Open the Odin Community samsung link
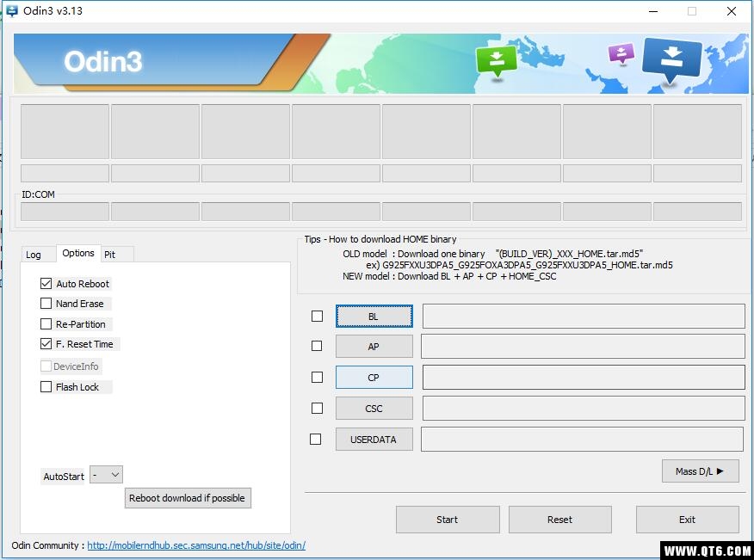The height and width of the screenshot is (560, 754). tap(196, 545)
